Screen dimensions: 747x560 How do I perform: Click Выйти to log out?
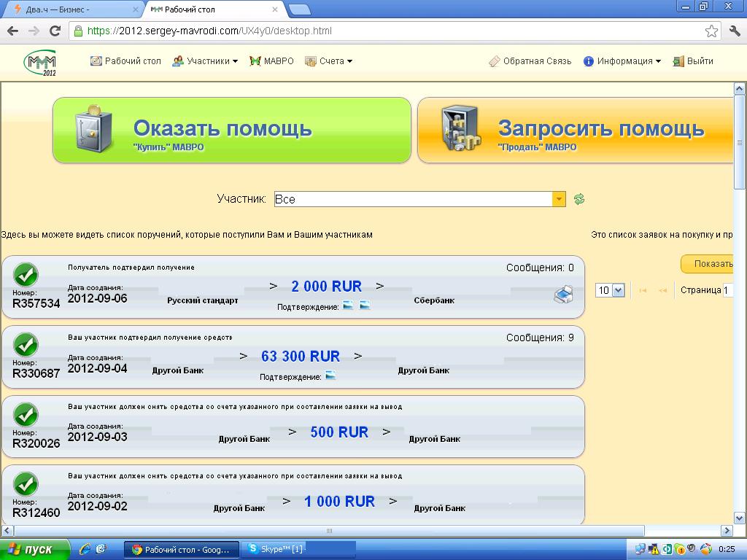click(693, 61)
